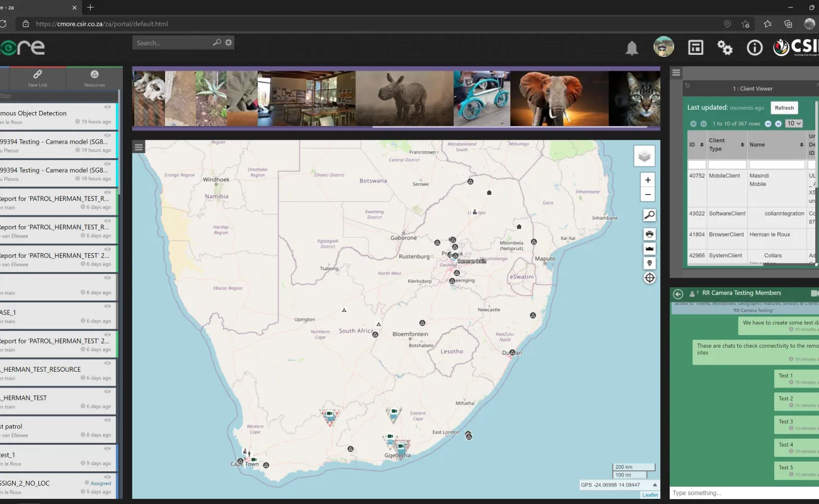Screen dimensions: 819x504
Task: Click the search magnifier next to Search box
Action: tap(217, 43)
